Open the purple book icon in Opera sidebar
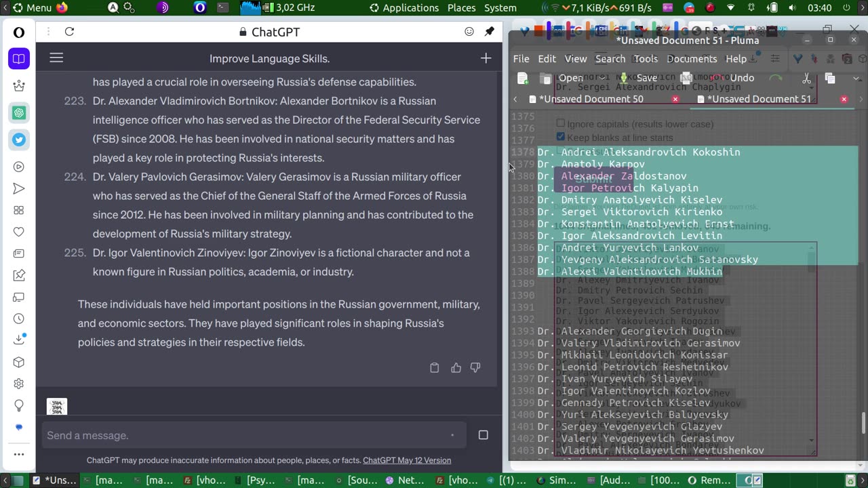 (x=19, y=59)
